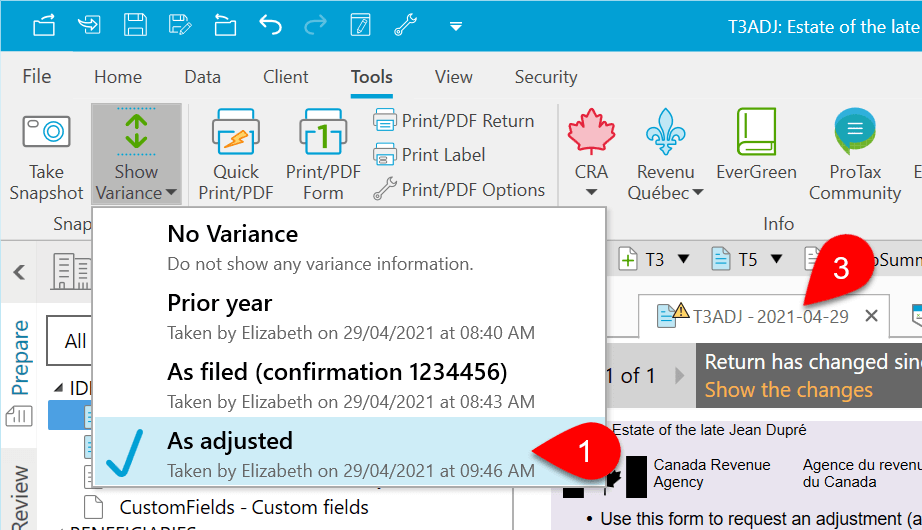Switch to the Client ribbon tab
This screenshot has height=530, width=922.
[x=285, y=76]
